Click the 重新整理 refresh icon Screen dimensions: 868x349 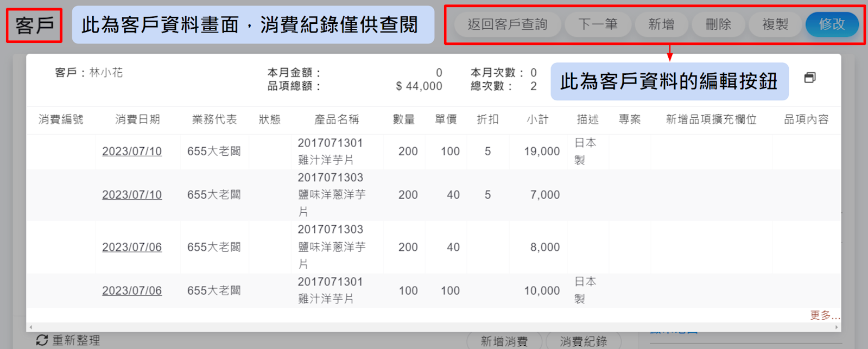tap(42, 340)
